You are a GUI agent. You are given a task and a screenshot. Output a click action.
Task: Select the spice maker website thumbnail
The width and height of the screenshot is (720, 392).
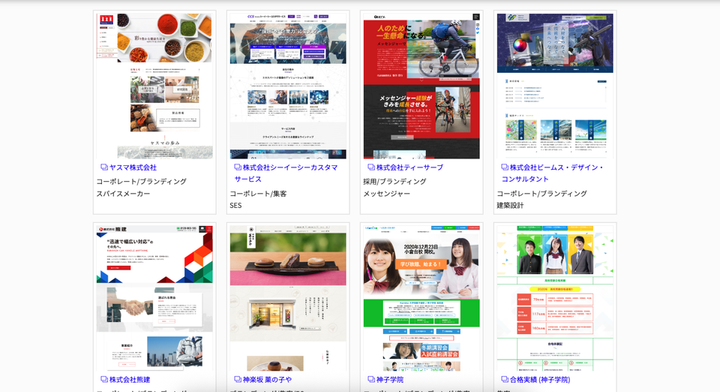[x=154, y=86]
